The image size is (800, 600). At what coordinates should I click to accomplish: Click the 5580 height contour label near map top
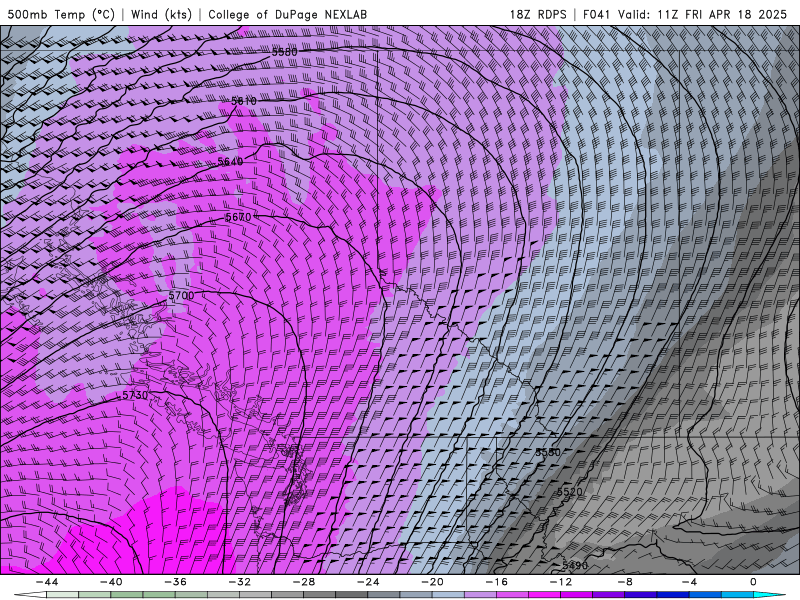click(284, 52)
